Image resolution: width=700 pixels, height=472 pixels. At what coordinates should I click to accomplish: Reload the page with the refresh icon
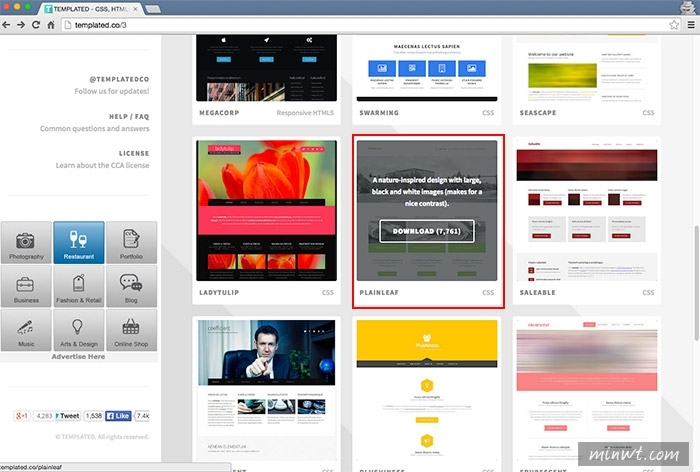coord(36,25)
